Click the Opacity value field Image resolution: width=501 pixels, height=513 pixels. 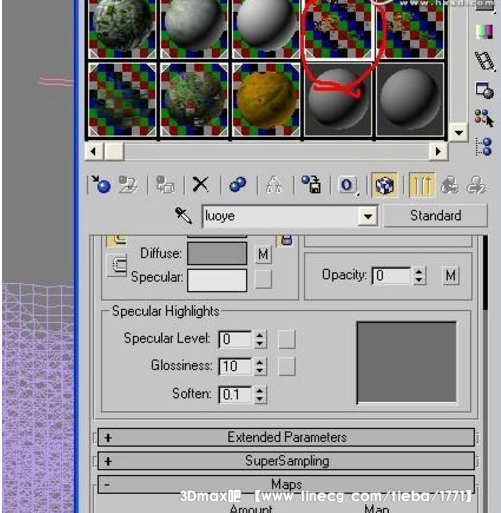(x=392, y=276)
